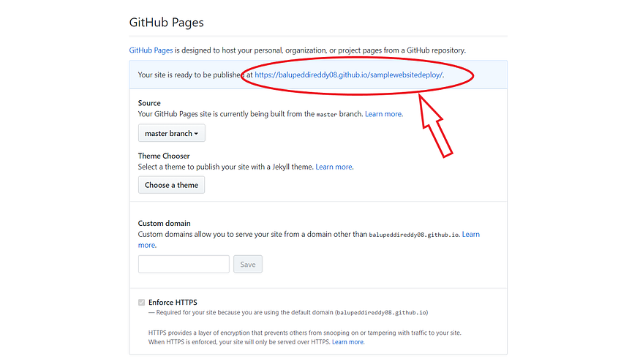The image size is (640, 364).
Task: Open Learn more next to Jekyll theme
Action: click(x=334, y=167)
